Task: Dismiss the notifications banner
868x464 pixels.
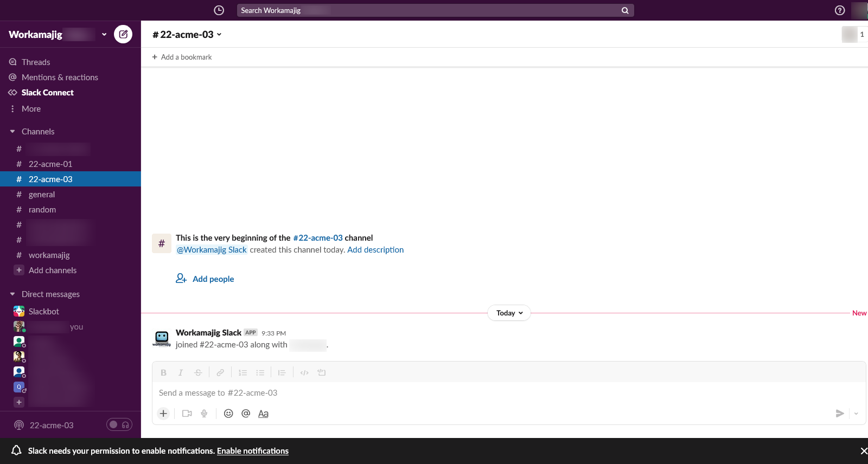Action: 864,451
